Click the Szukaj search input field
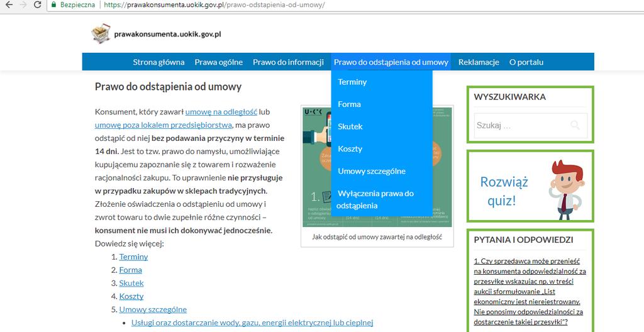Viewport: 644px width, 332px height. point(531,125)
